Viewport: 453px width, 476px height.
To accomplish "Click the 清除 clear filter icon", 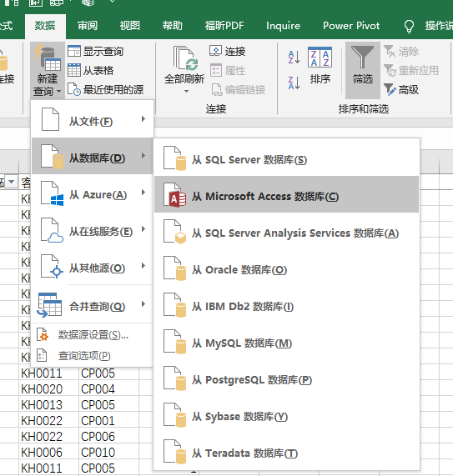I will coord(390,52).
